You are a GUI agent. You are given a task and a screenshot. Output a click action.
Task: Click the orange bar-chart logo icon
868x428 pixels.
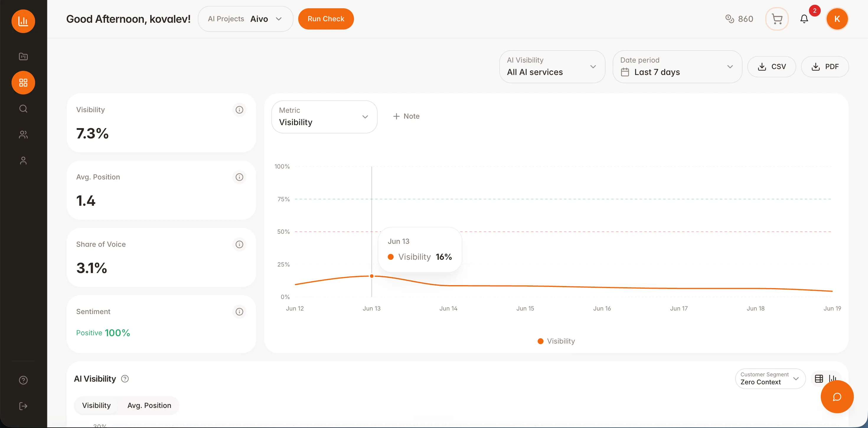pyautogui.click(x=23, y=21)
